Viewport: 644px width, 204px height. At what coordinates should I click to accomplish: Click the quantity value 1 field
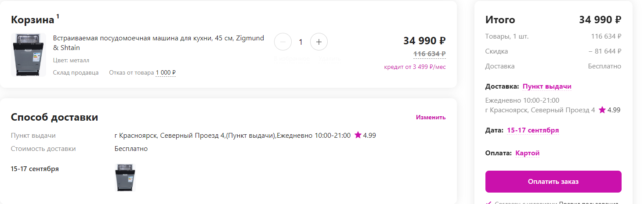click(301, 42)
